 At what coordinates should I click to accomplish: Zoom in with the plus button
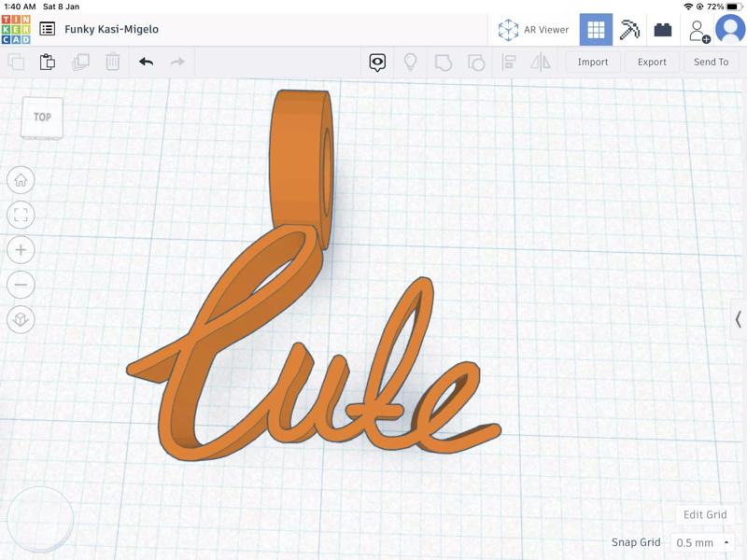click(21, 249)
